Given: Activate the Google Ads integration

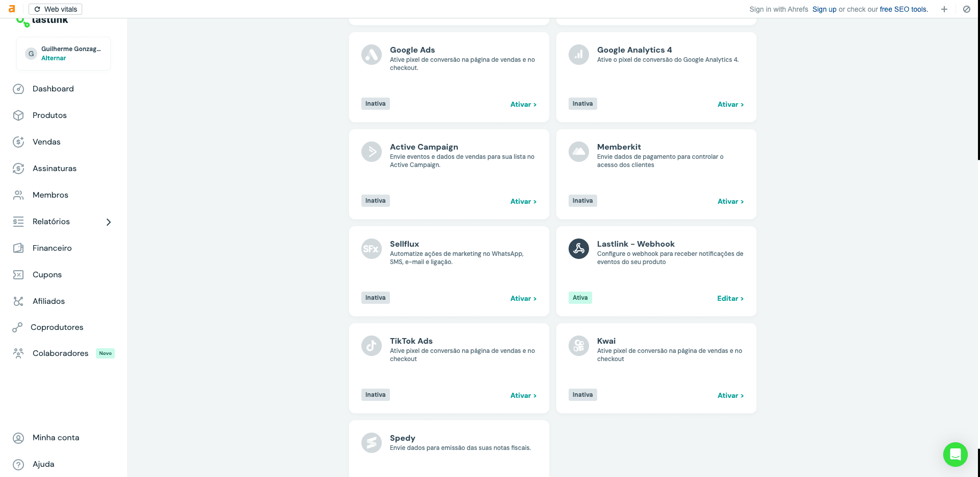Looking at the screenshot, I should pos(523,105).
